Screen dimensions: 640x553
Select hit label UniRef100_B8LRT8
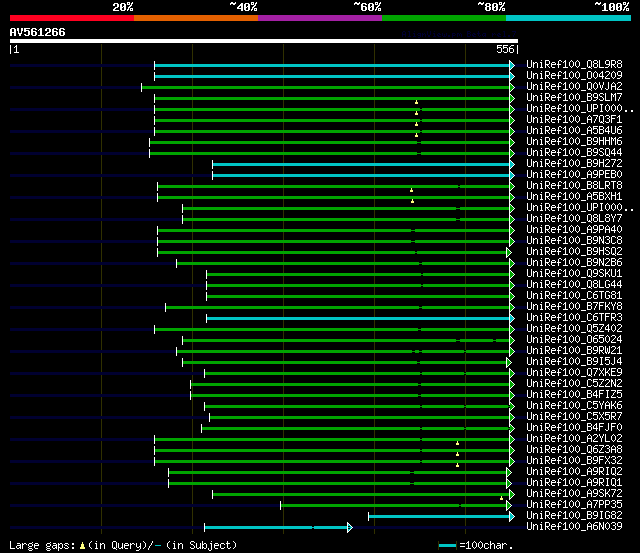pyautogui.click(x=574, y=186)
